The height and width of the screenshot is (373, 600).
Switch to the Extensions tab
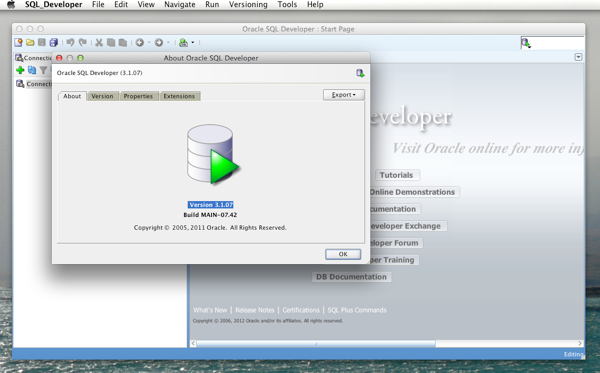click(179, 96)
